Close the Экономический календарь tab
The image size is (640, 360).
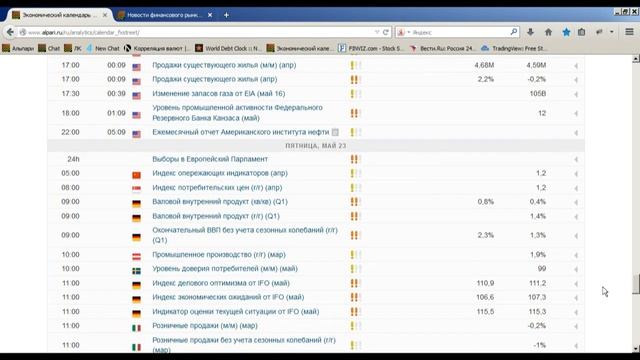[105, 15]
